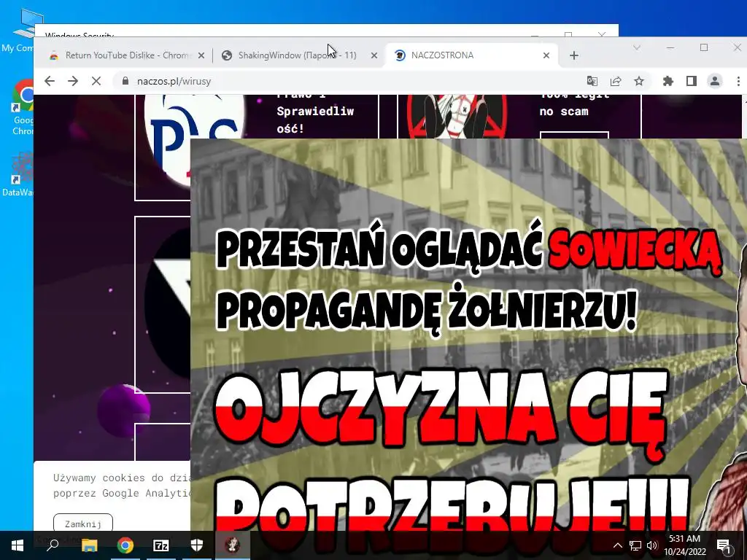Expand the Chrome tab search chevron
The image size is (747, 560).
pos(636,47)
